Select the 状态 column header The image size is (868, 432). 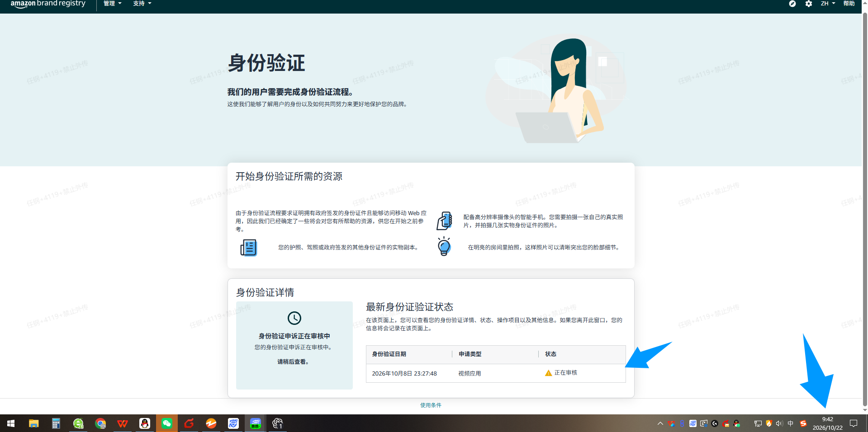pos(550,354)
